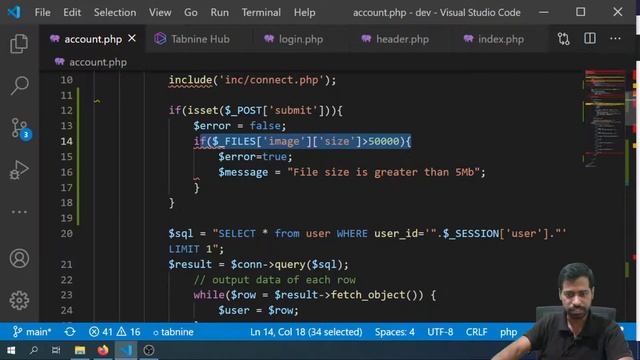Open the File menu
This screenshot has height=360, width=640.
point(42,13)
